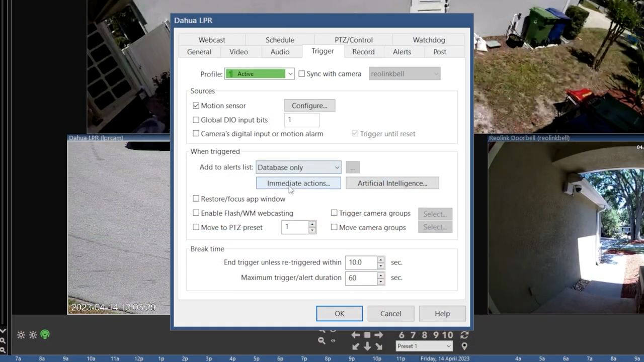Screen dimensions: 644x362
Task: Click the End trigger 10.0 seconds field
Action: click(361, 262)
